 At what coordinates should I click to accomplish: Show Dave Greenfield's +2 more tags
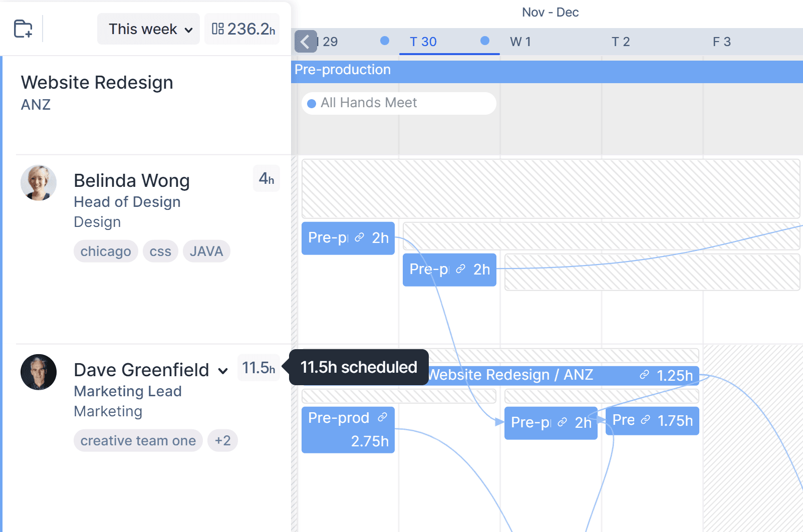click(222, 441)
